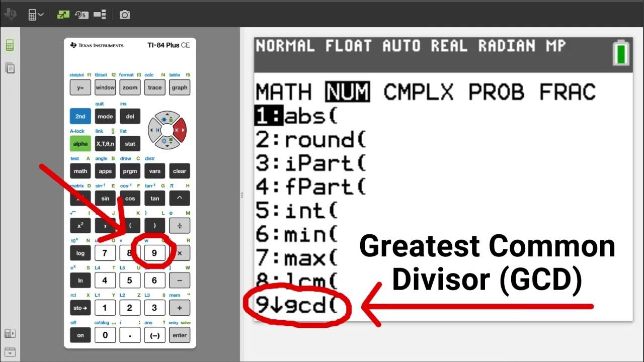Image resolution: width=644 pixels, height=362 pixels.
Task: Select the MATH tab on calculator screen
Action: pos(284,93)
